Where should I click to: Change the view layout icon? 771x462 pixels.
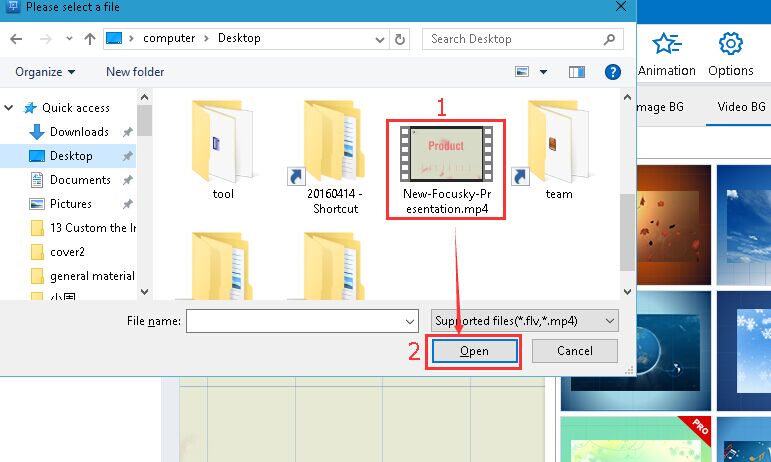click(x=522, y=72)
